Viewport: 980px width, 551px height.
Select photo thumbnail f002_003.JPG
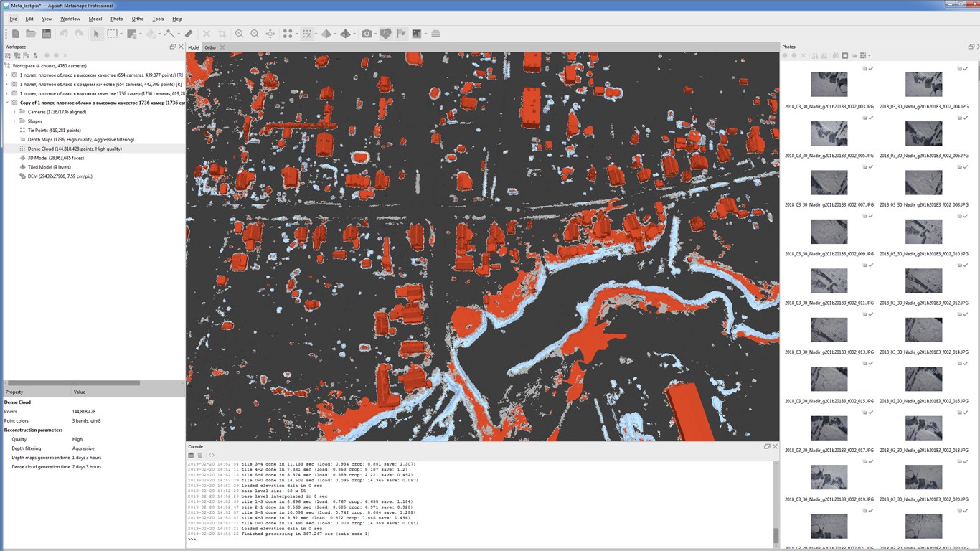(x=829, y=85)
